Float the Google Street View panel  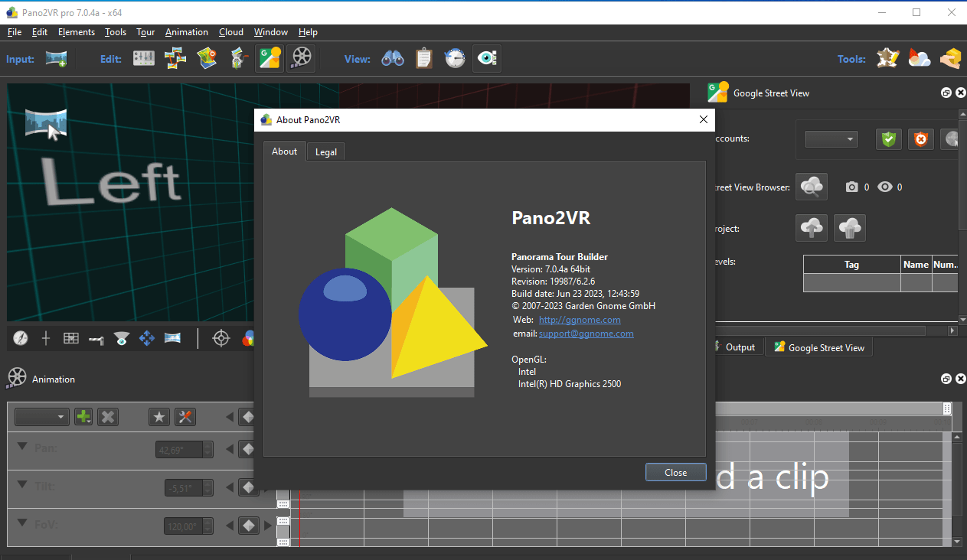click(x=946, y=93)
